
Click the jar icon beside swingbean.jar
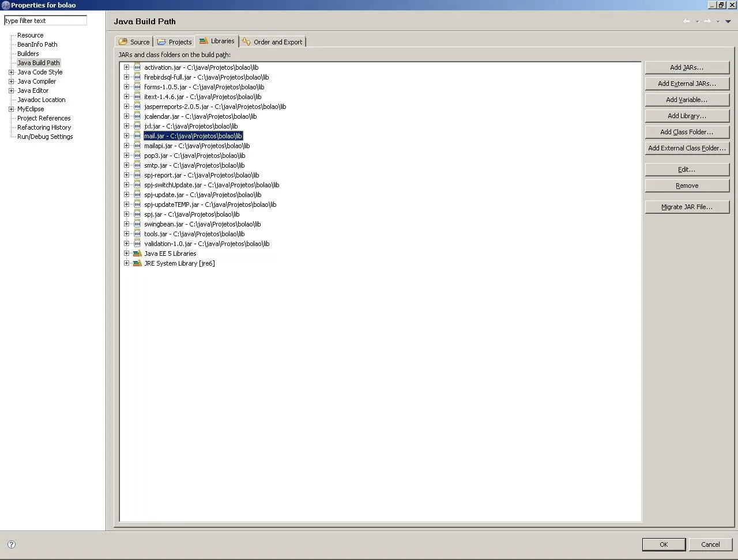137,224
